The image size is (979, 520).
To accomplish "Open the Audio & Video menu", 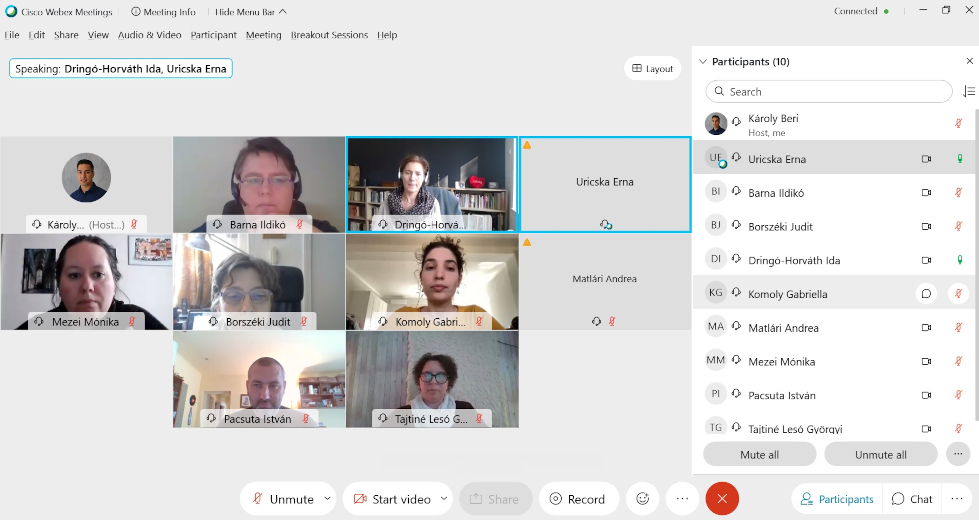I will tap(150, 35).
